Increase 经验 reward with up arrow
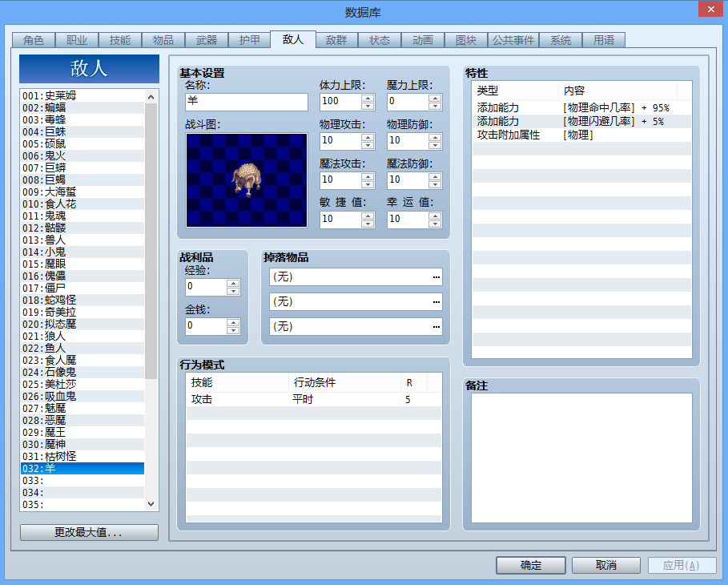Viewport: 728px width, 585px height. 233,283
